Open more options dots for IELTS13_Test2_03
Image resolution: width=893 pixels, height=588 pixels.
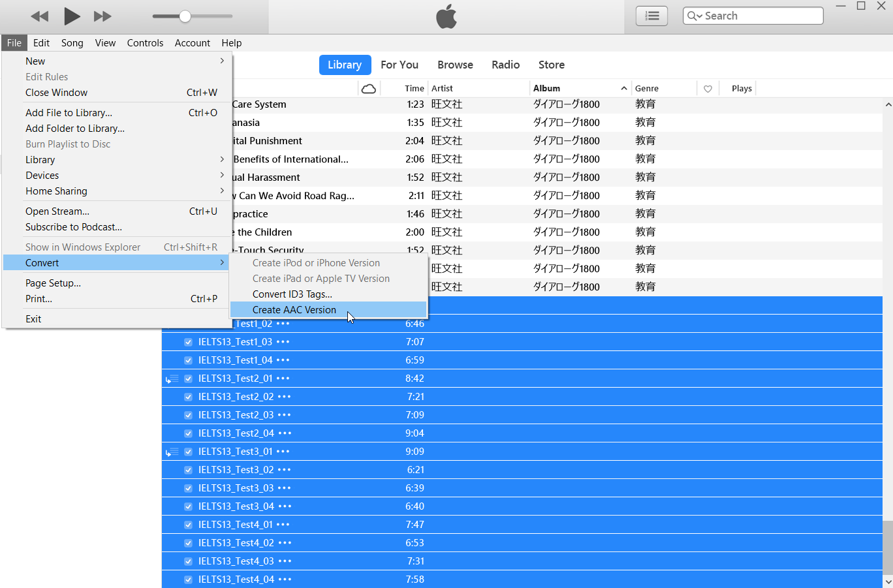285,415
